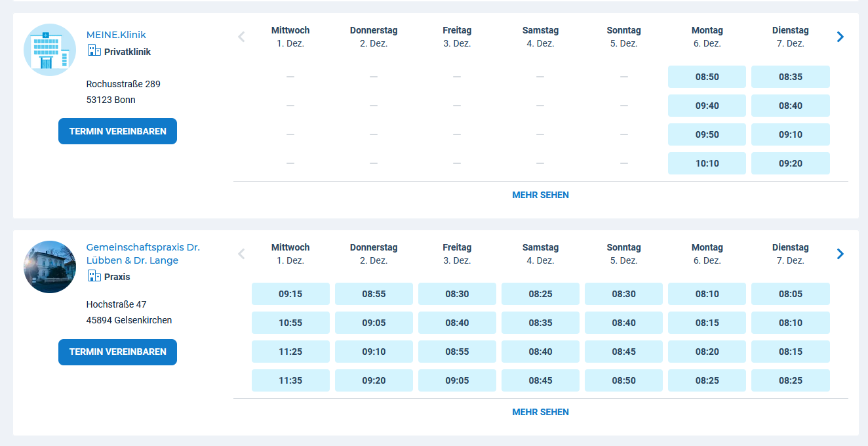Click the Privatklinik building type icon
The width and height of the screenshot is (868, 446).
[94, 51]
